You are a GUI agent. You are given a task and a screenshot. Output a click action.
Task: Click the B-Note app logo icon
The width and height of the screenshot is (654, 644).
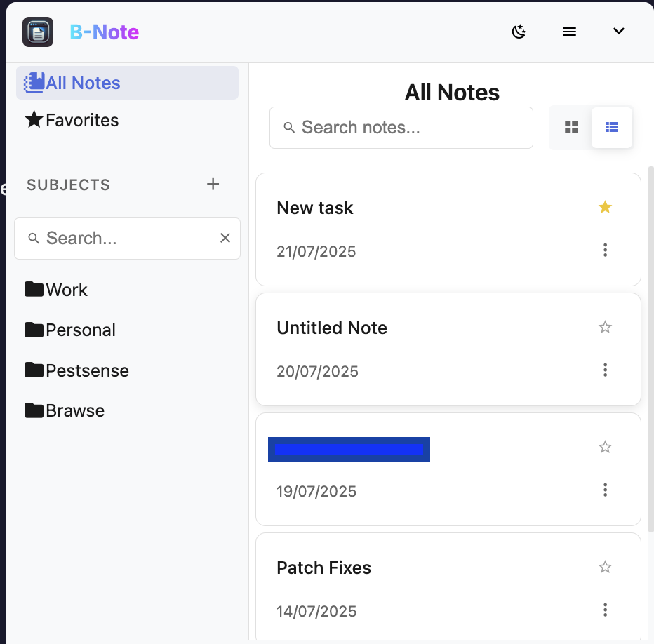(x=37, y=32)
